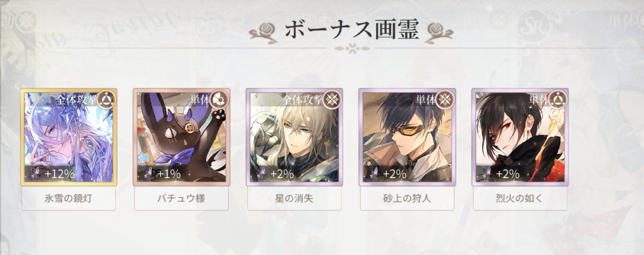The image size is (644, 255).
Task: Click the element icon on 砂上の狩人 card
Action: click(446, 99)
